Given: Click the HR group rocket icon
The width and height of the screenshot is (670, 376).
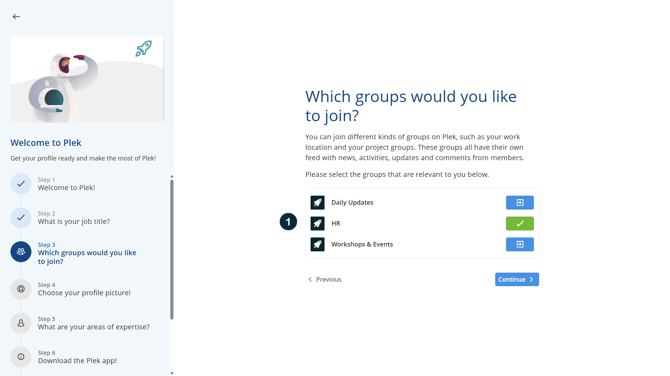Looking at the screenshot, I should click(317, 223).
